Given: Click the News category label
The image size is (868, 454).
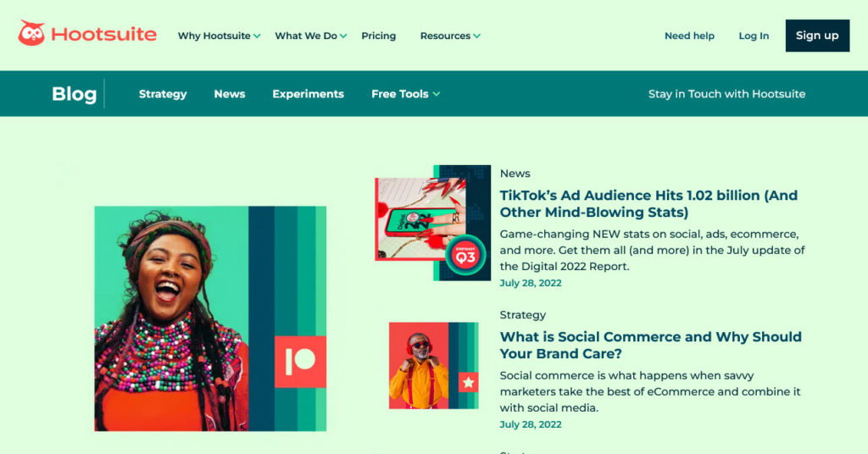Looking at the screenshot, I should pos(515,174).
